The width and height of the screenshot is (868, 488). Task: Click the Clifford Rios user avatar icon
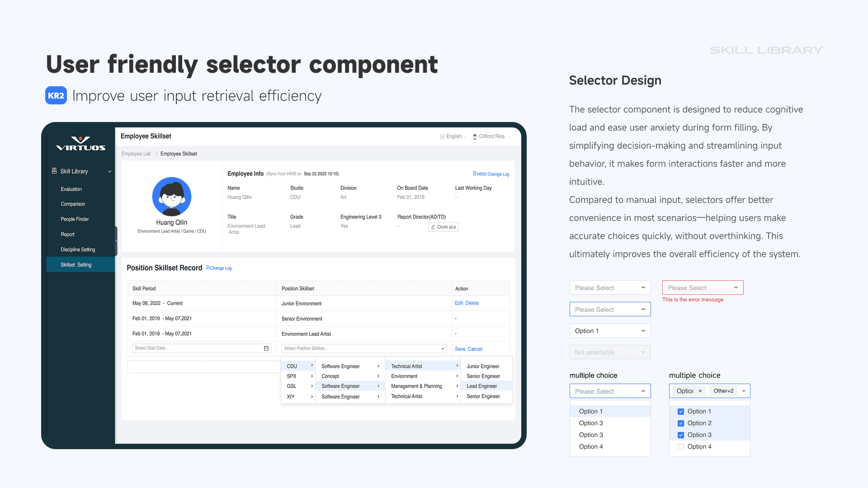tap(475, 136)
